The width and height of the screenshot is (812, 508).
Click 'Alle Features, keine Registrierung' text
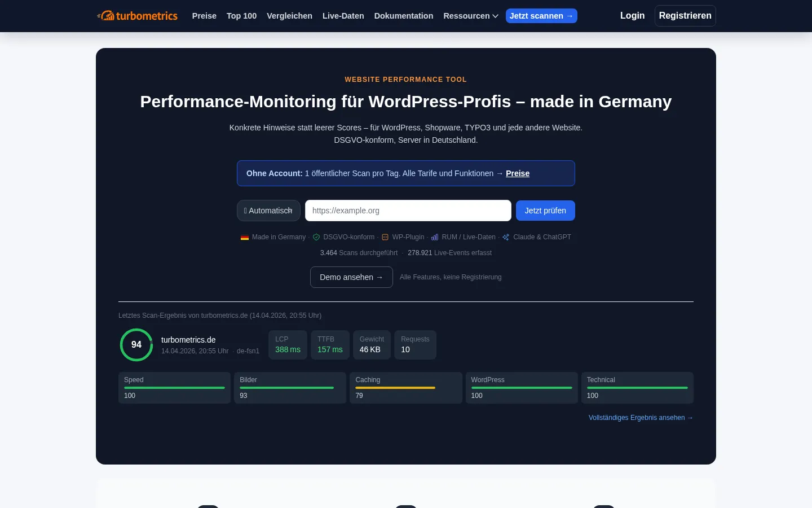tap(451, 277)
